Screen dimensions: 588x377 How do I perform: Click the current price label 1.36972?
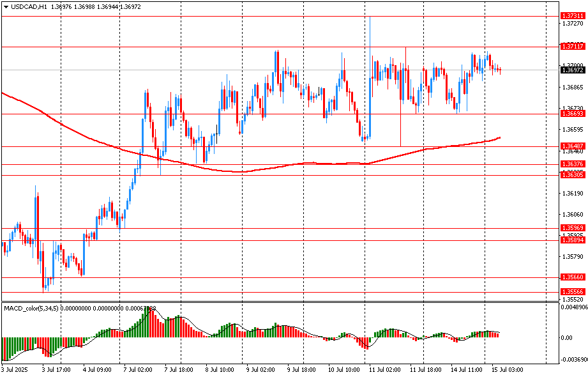coord(573,70)
